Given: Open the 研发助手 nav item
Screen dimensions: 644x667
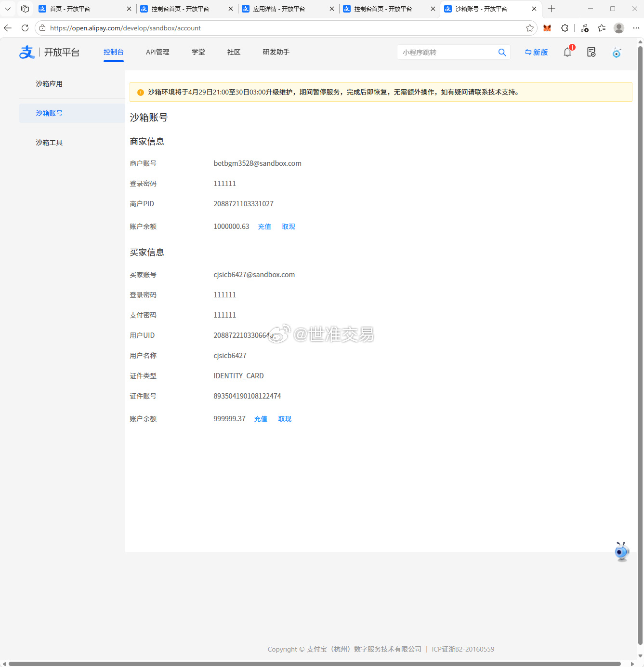Looking at the screenshot, I should tap(276, 52).
